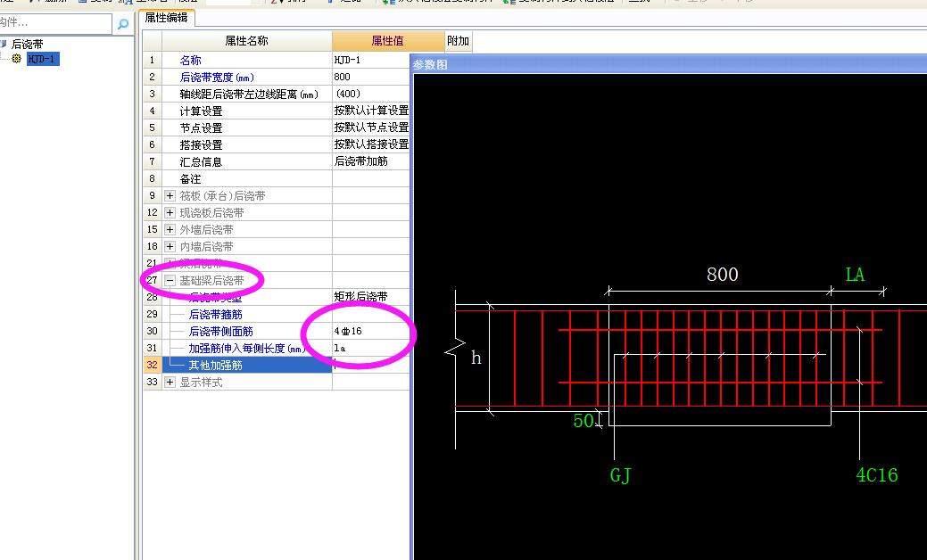The height and width of the screenshot is (560, 927).
Task: Focus the component search input field
Action: [55, 23]
